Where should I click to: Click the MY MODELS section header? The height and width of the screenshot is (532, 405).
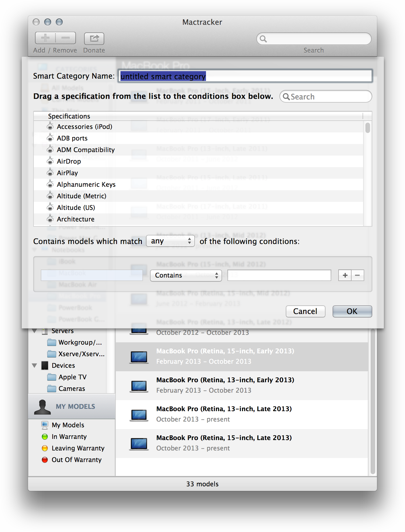point(72,407)
